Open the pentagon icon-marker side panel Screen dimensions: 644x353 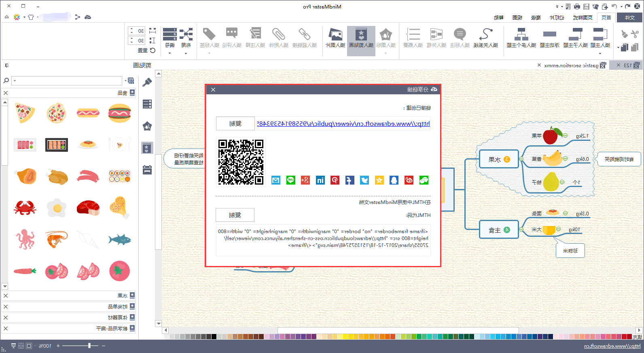(147, 126)
